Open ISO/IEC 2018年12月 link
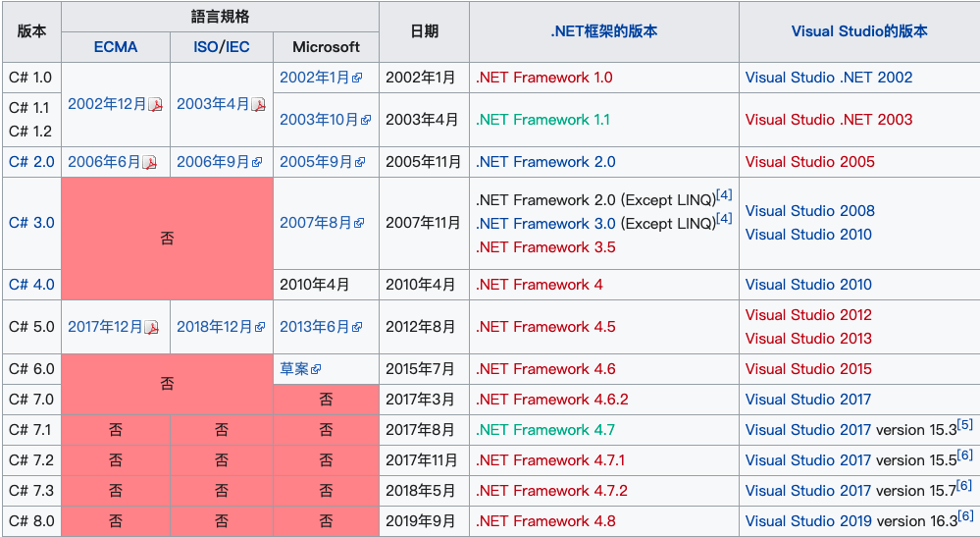 [x=215, y=327]
